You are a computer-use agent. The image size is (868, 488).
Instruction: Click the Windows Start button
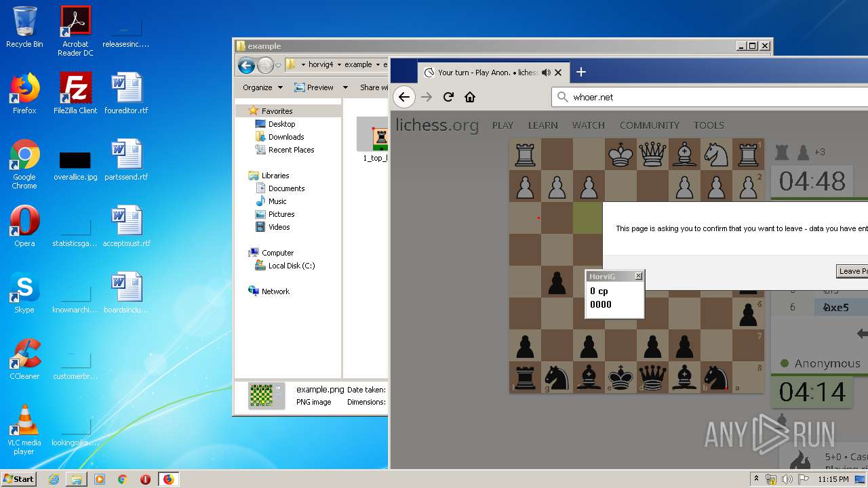[x=19, y=479]
